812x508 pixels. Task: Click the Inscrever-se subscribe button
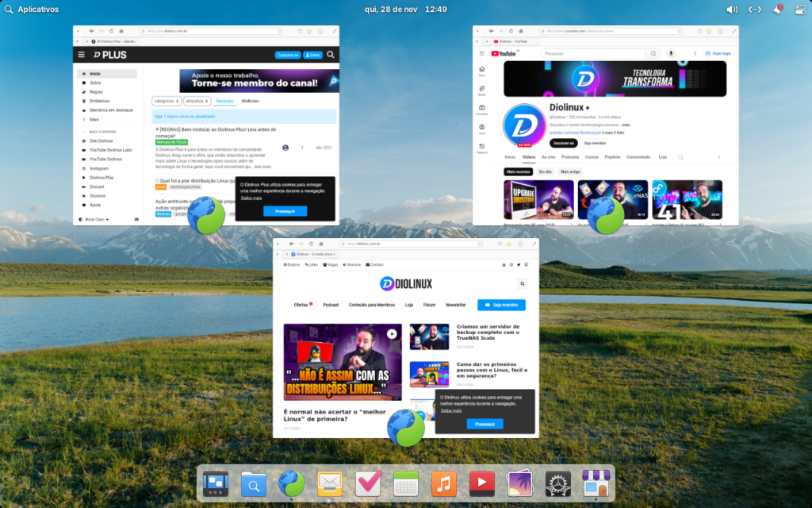pyautogui.click(x=564, y=143)
